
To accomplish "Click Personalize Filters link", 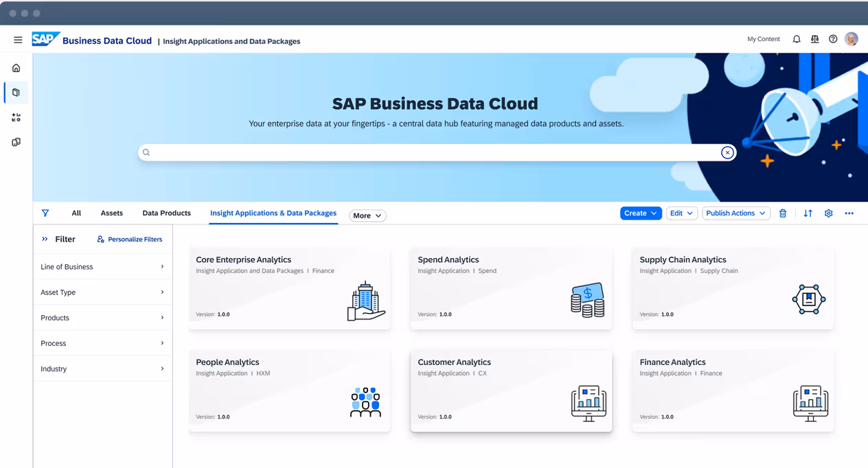I will click(135, 239).
